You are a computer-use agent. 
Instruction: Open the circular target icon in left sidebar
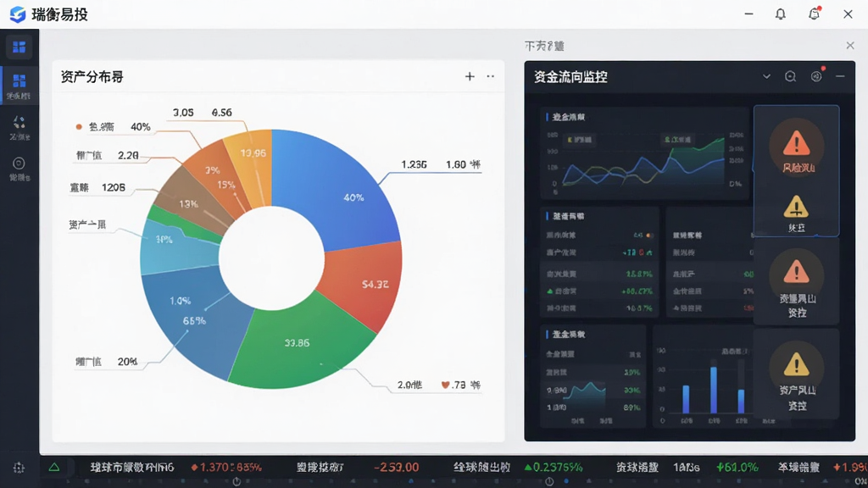19,164
